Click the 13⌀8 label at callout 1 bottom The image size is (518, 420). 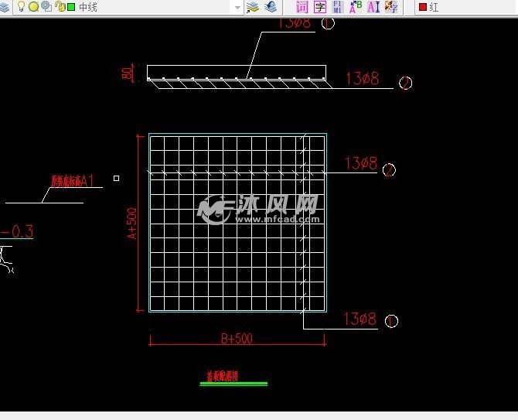(x=360, y=319)
